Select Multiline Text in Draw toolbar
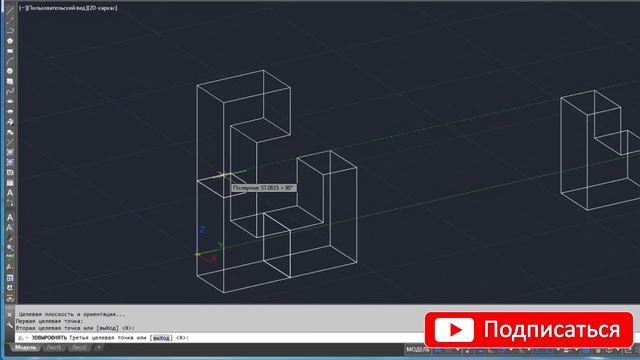The width and height of the screenshot is (640, 360). click(x=10, y=193)
